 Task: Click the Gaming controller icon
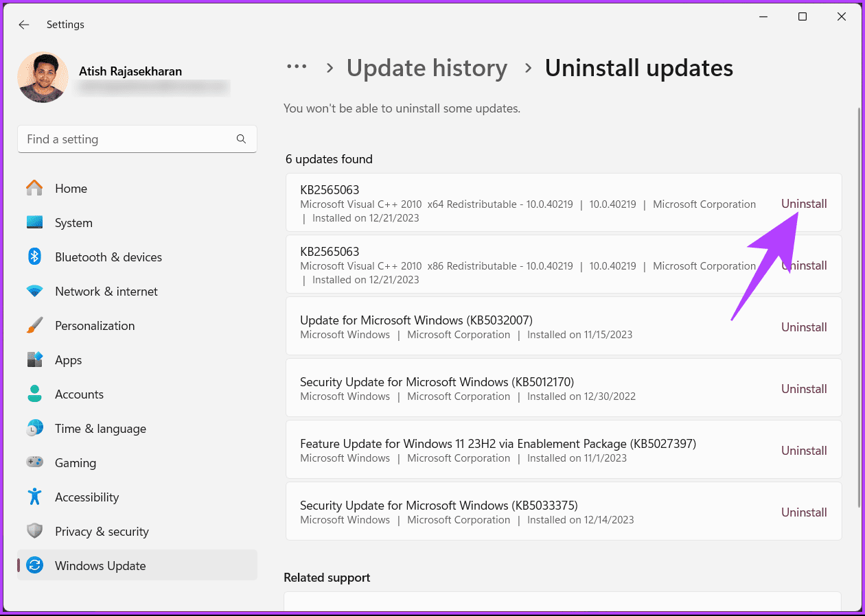tap(34, 462)
